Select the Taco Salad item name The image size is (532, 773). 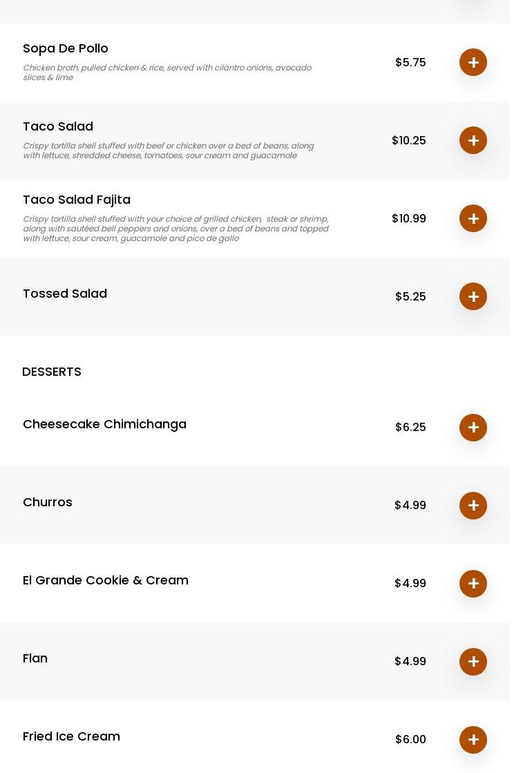[58, 126]
